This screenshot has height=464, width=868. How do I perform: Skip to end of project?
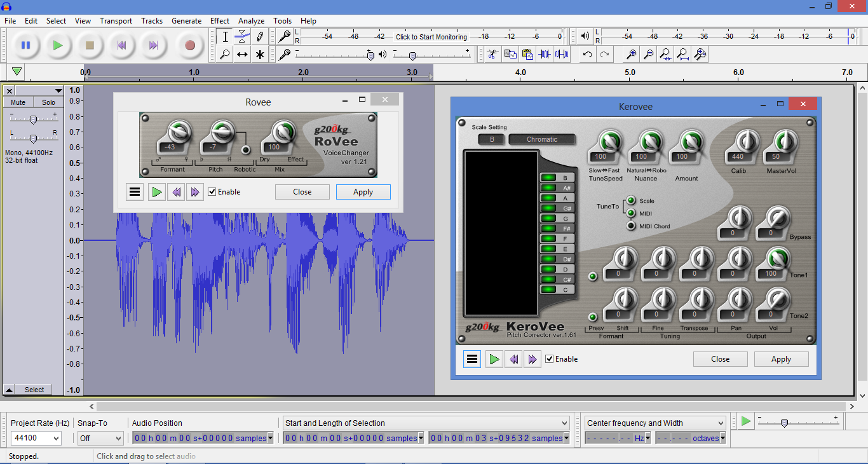point(153,45)
